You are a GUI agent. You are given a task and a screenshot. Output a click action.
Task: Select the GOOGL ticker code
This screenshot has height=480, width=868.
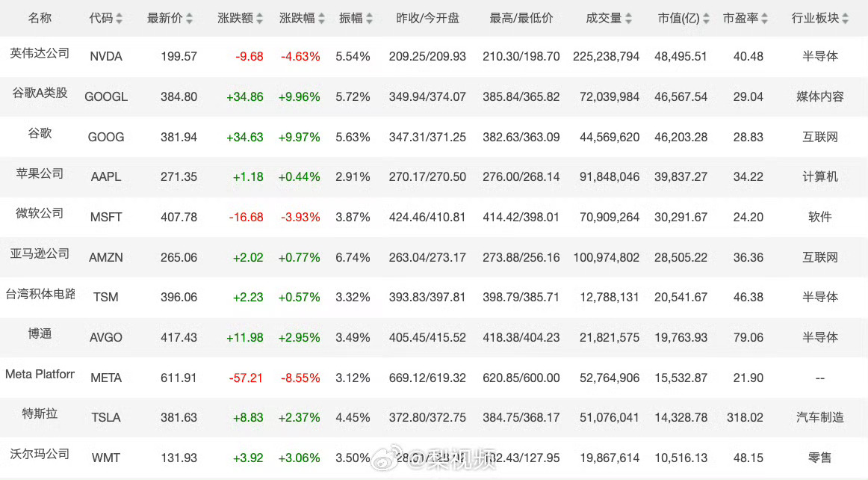106,97
